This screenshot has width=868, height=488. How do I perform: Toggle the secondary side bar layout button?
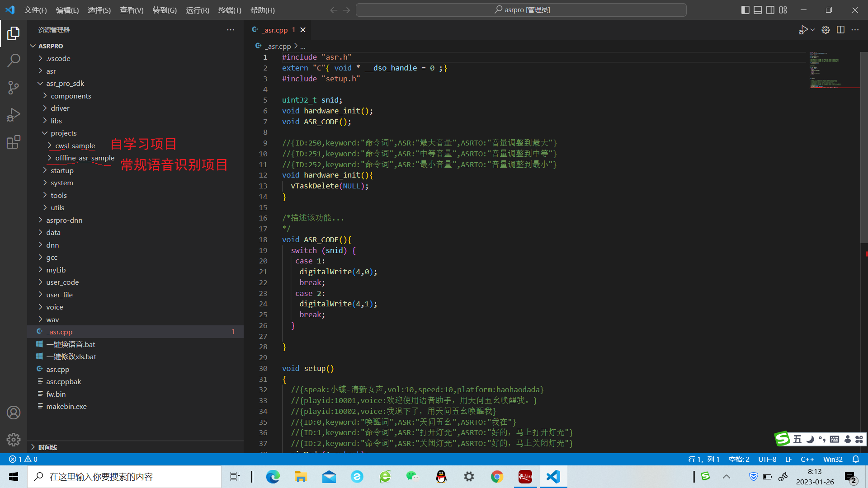coord(770,10)
